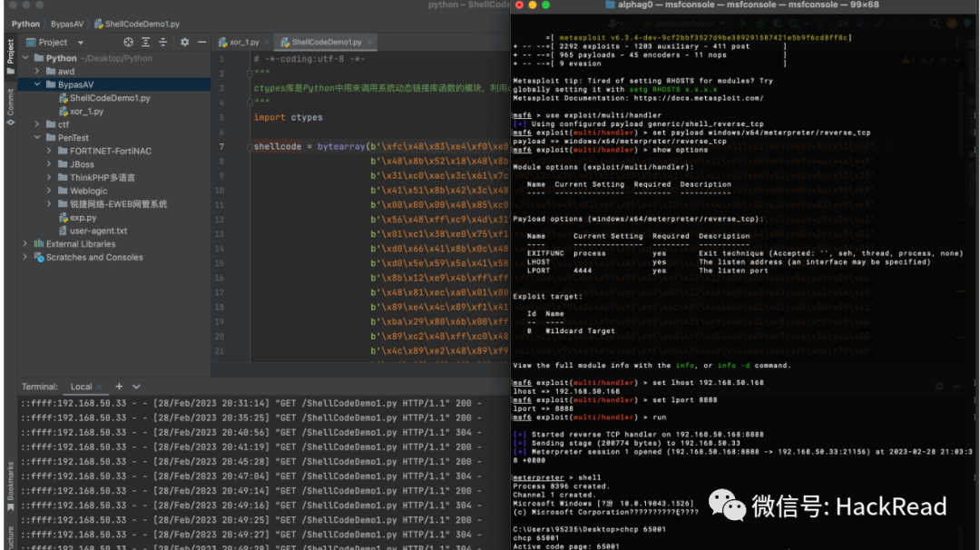Click the fold marker on editor line 2
Image resolution: width=980 pixels, height=550 pixels.
(x=249, y=74)
